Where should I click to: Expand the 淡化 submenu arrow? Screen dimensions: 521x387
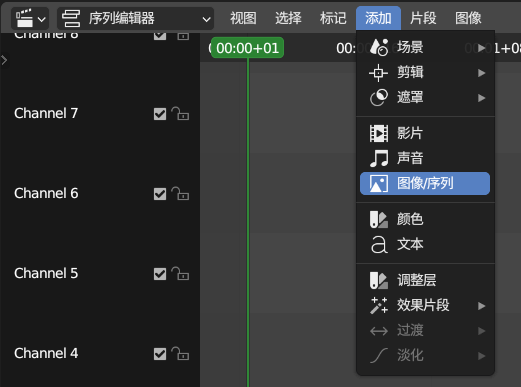[x=481, y=356]
